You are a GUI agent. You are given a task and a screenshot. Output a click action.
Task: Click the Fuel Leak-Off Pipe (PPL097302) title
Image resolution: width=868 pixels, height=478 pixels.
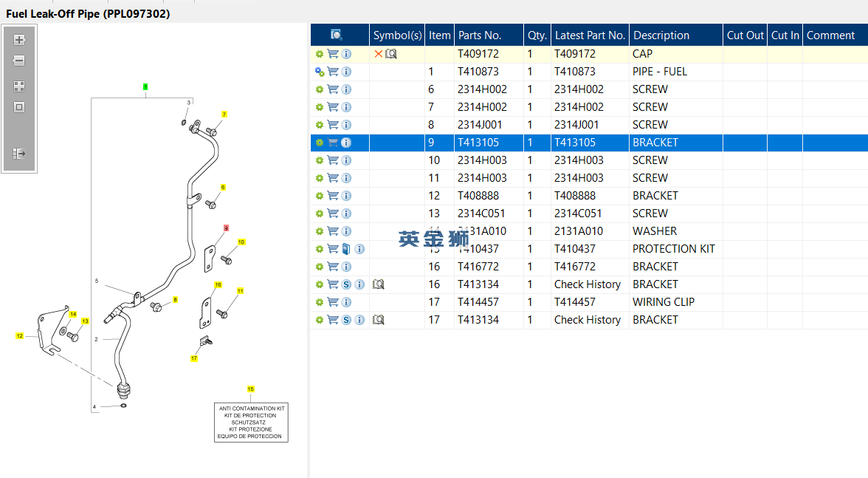pyautogui.click(x=88, y=14)
